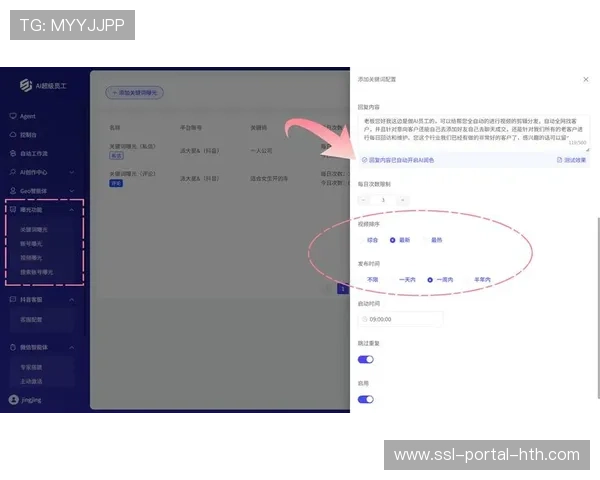Image resolution: width=600 pixels, height=480 pixels.
Task: Click the 评论 tag in the second table row
Action: coord(116,183)
